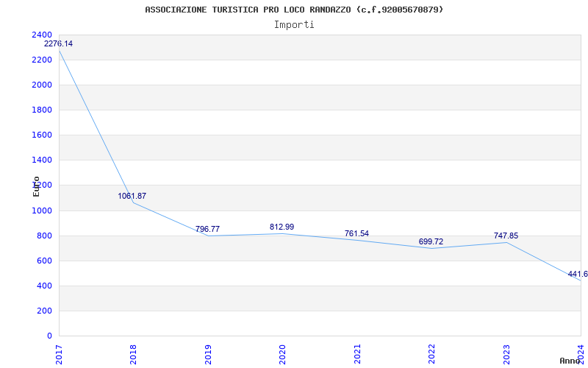This screenshot has height=368, width=588.
Task: Click the Anno x-axis title
Action: pyautogui.click(x=570, y=361)
